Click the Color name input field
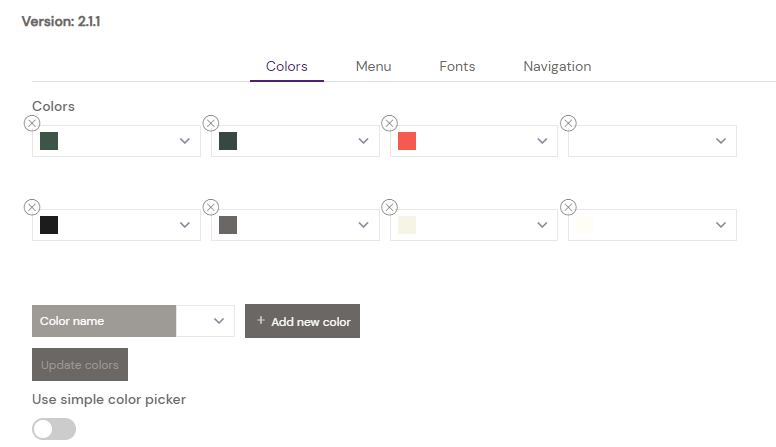Image resolution: width=776 pixels, height=447 pixels. click(x=104, y=321)
